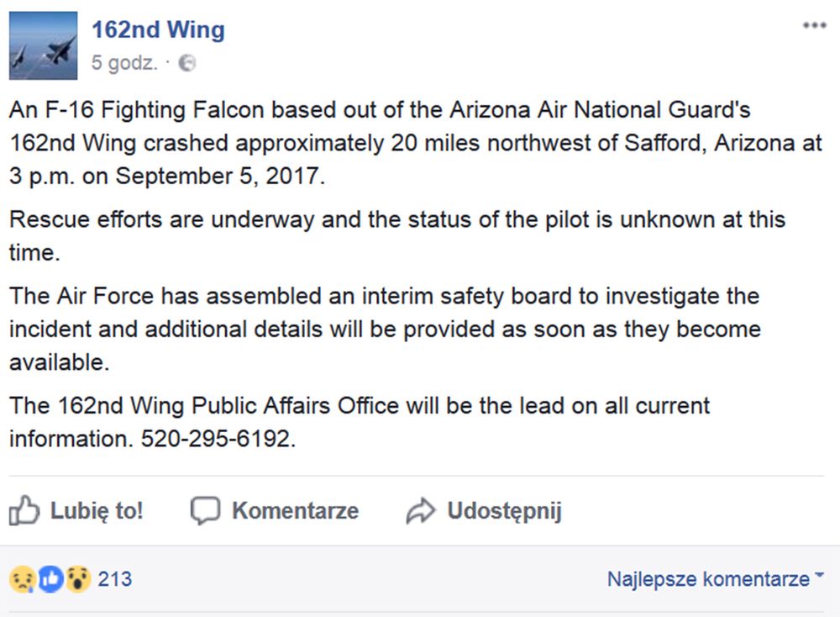
Task: Open the three-dot post options menu
Action: tap(814, 26)
